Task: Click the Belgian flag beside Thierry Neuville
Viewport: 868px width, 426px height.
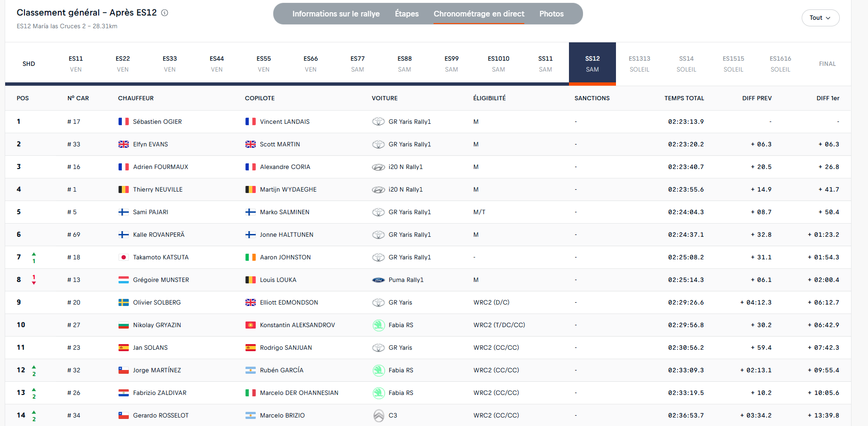Action: 124,190
